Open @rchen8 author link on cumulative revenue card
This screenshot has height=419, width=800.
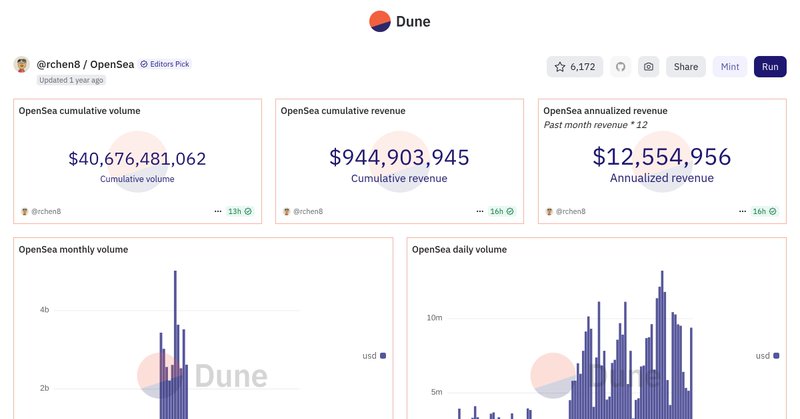(x=303, y=211)
